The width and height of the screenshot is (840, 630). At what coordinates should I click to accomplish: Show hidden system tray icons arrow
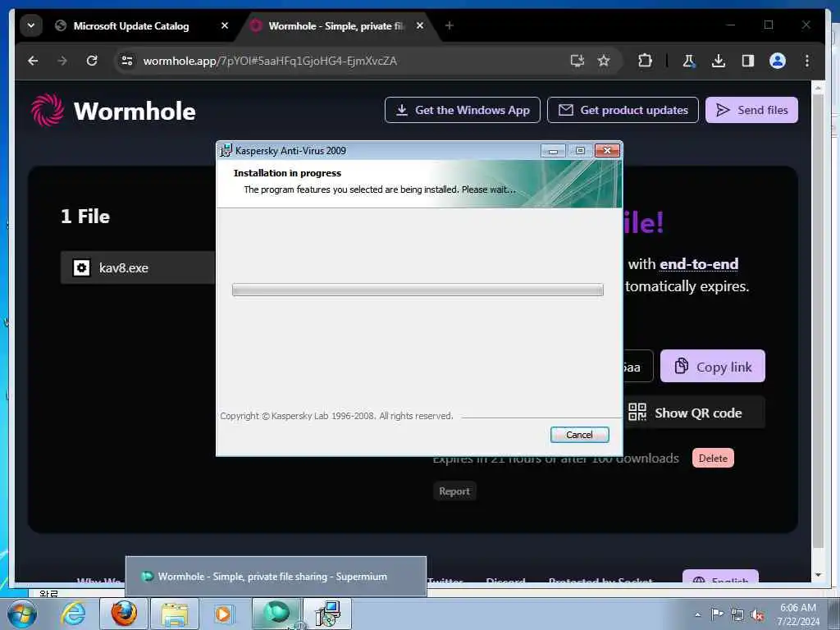[697, 614]
